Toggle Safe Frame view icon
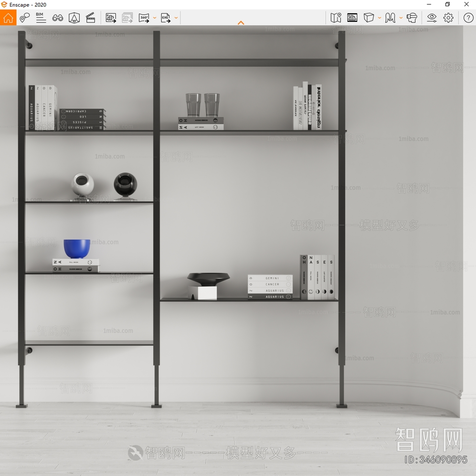Screen dimensions: 476x476 pyautogui.click(x=352, y=18)
